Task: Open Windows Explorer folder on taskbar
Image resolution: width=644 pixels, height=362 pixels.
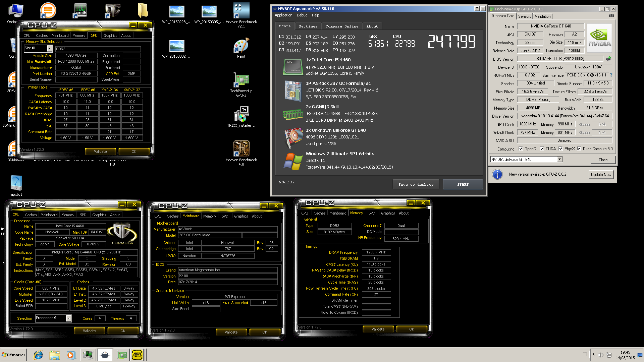Action: tap(54, 355)
